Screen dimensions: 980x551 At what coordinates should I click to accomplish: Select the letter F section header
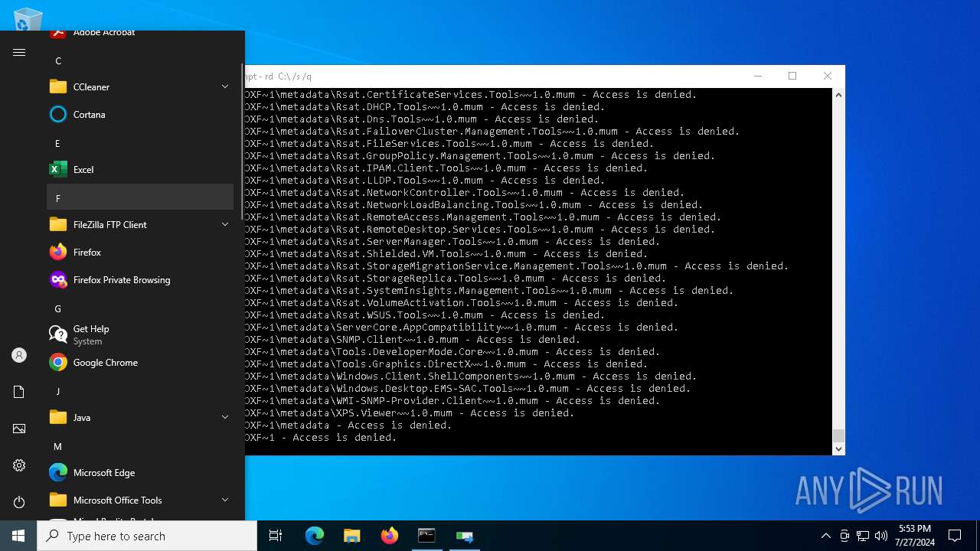(x=140, y=197)
